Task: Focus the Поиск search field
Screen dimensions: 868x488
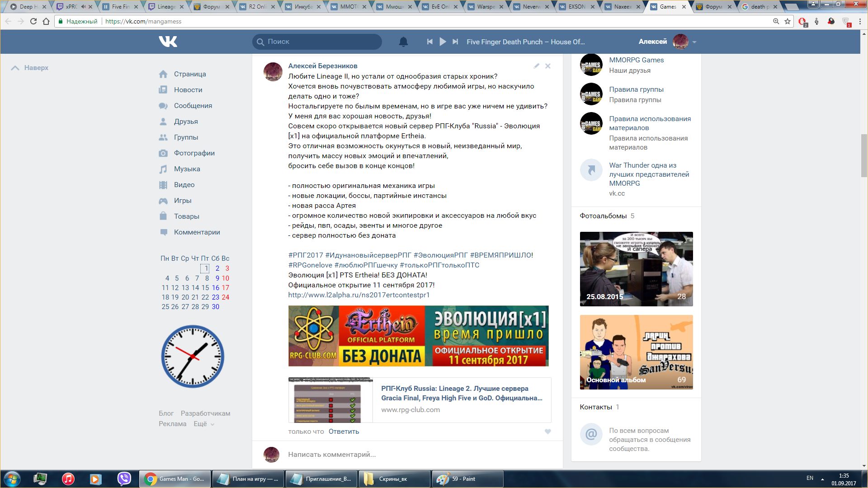Action: click(x=317, y=42)
